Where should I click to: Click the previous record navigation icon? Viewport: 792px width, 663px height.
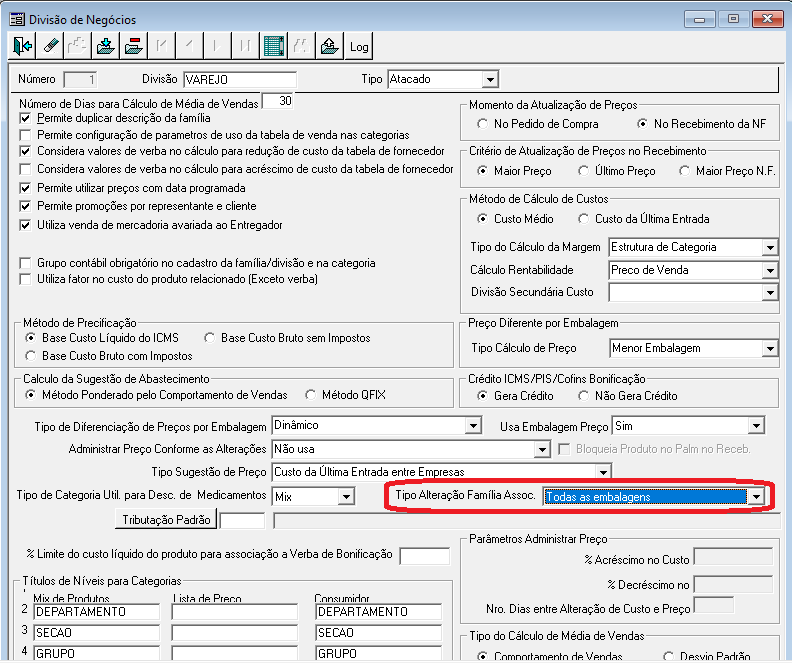(x=189, y=46)
